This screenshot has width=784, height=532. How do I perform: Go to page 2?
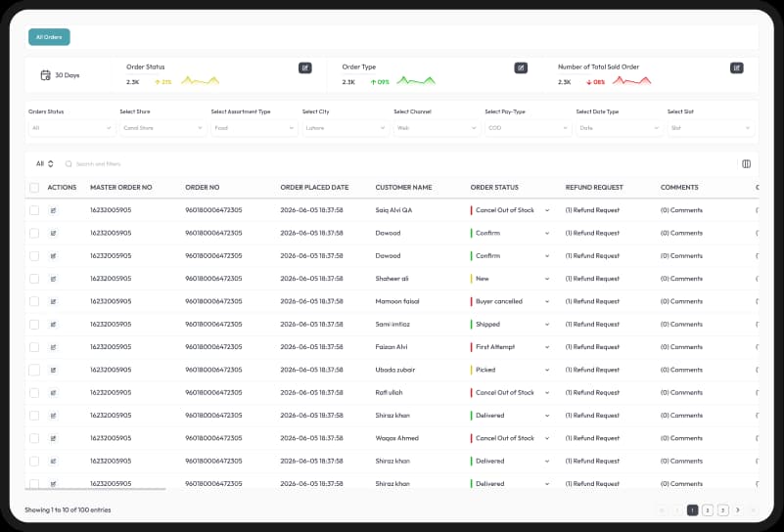click(x=708, y=510)
